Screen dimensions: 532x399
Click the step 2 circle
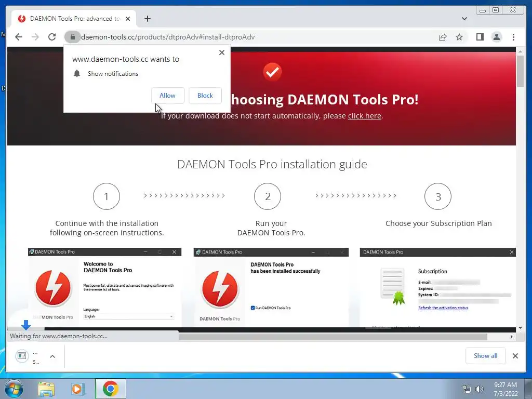[x=268, y=196]
